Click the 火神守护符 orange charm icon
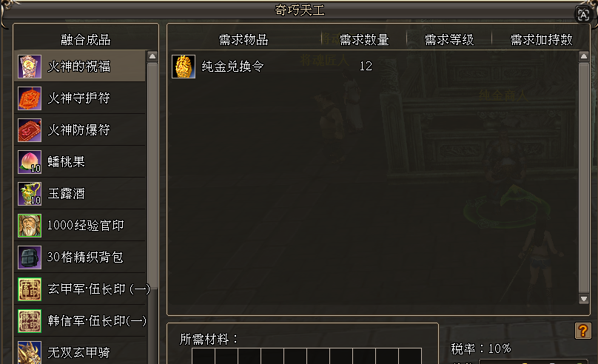Viewport: 598px width, 364px height. coord(30,98)
